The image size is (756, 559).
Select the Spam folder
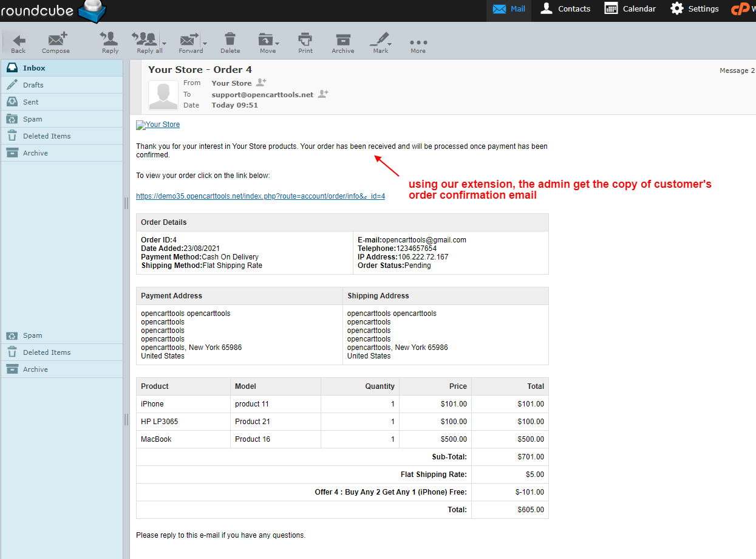coord(35,118)
